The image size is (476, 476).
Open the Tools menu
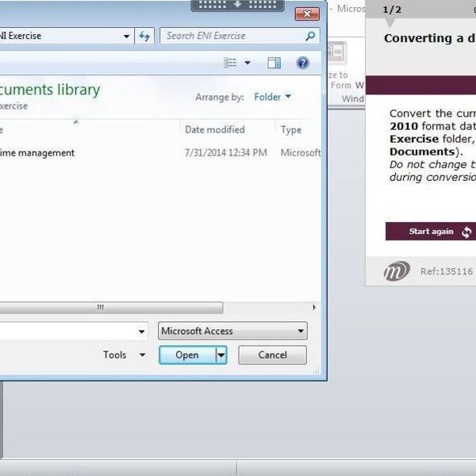click(124, 355)
